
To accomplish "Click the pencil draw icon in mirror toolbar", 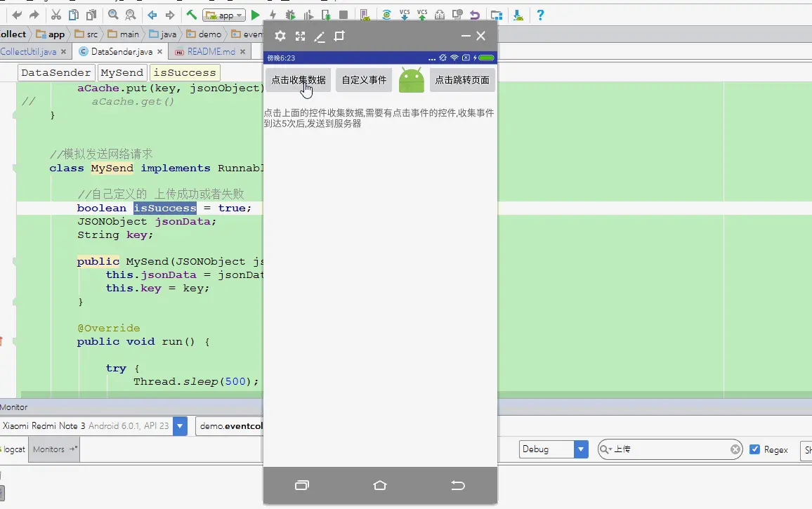I will click(320, 37).
